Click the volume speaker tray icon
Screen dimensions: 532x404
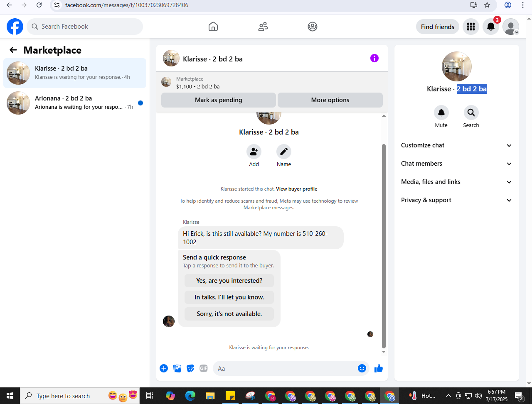tap(478, 396)
